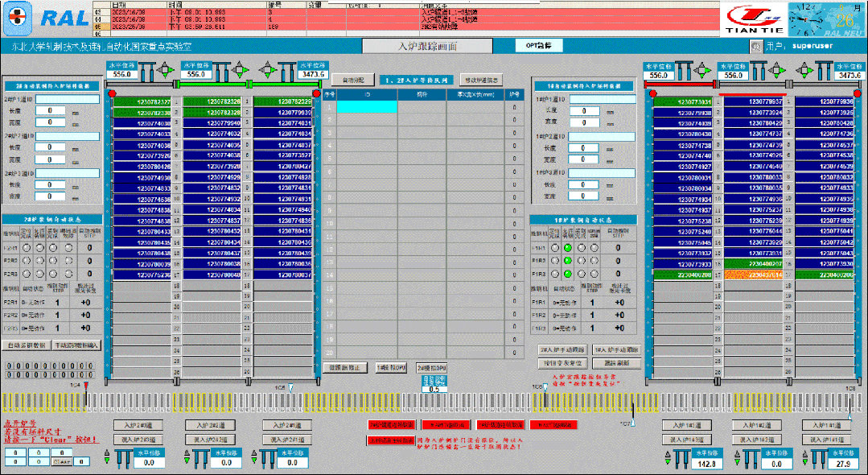Click the 1#炉1道ID input field
868x475 pixels.
[x=603, y=99]
